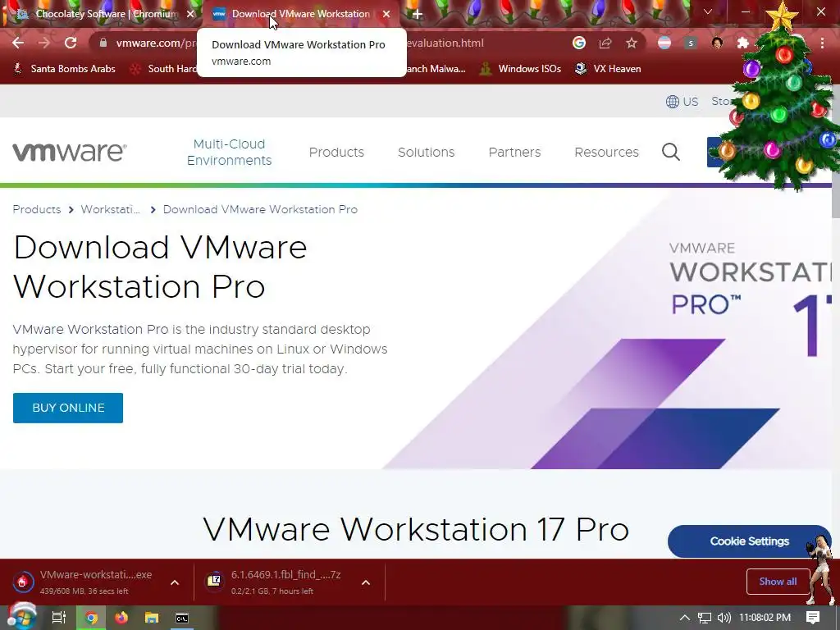Click the profile avatar in the toolbar
This screenshot has width=840, height=630.
click(x=717, y=43)
